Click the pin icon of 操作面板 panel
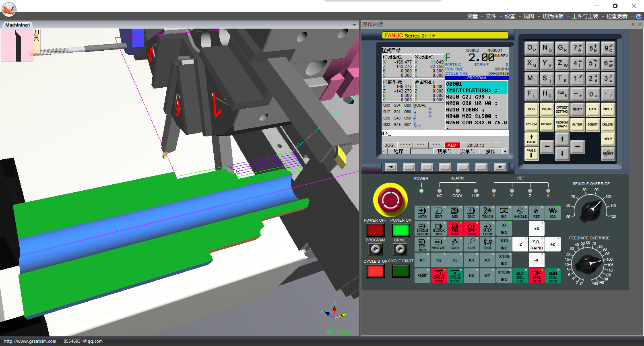The width and height of the screenshot is (644, 346). coord(633,25)
